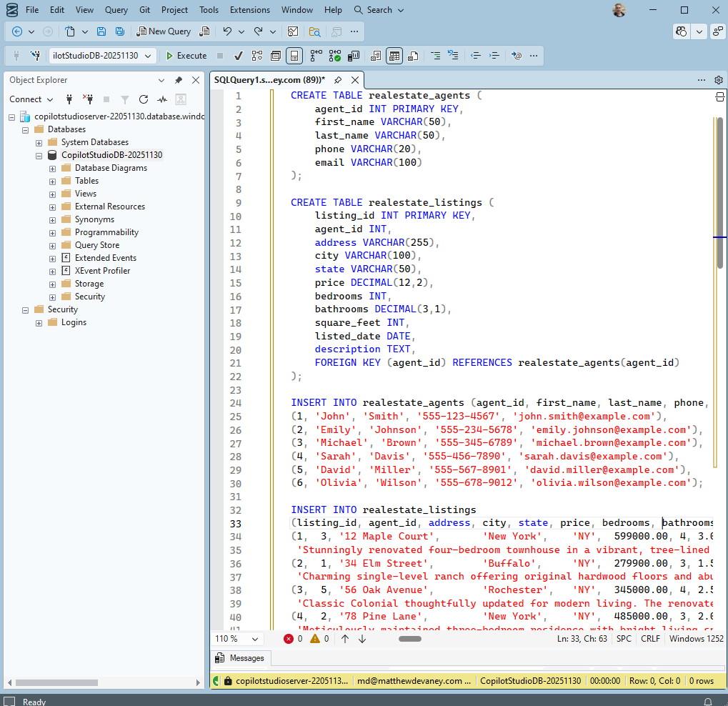Open the Query menu

[116, 10]
